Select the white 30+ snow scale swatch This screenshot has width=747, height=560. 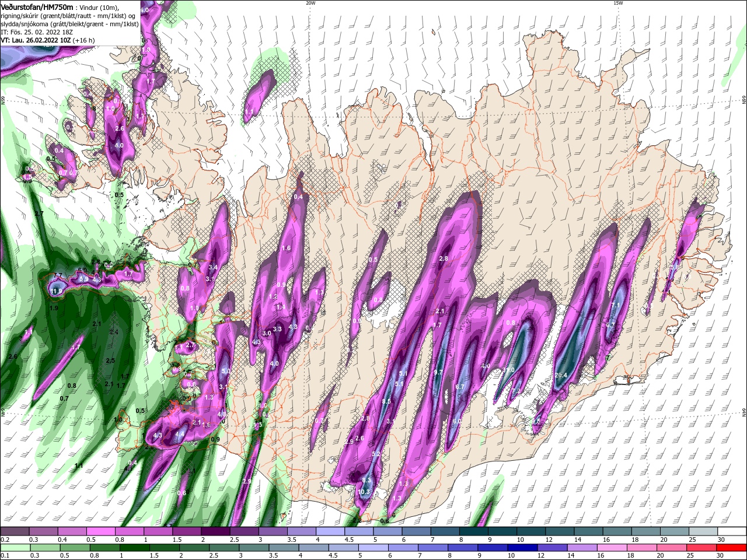732,531
